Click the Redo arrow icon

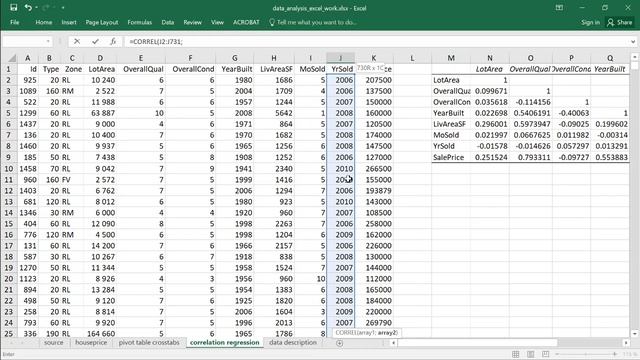click(46, 7)
